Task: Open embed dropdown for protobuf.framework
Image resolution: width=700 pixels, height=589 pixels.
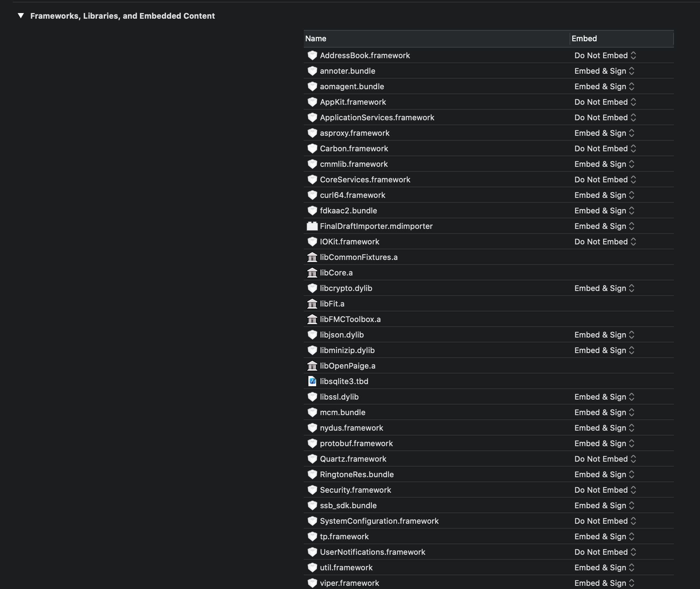Action: (604, 443)
